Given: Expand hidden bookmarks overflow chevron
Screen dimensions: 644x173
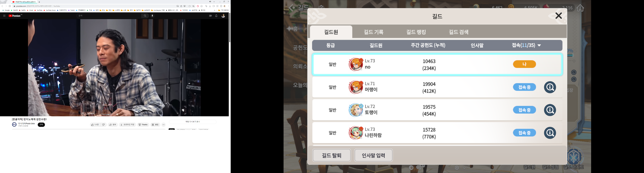Looking at the screenshot, I should point(214,10).
